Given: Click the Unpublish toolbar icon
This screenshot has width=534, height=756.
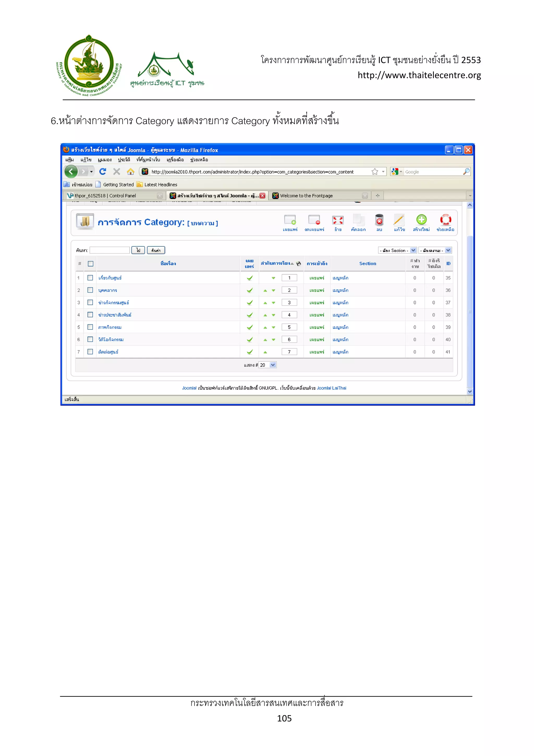Looking at the screenshot, I should [x=314, y=220].
